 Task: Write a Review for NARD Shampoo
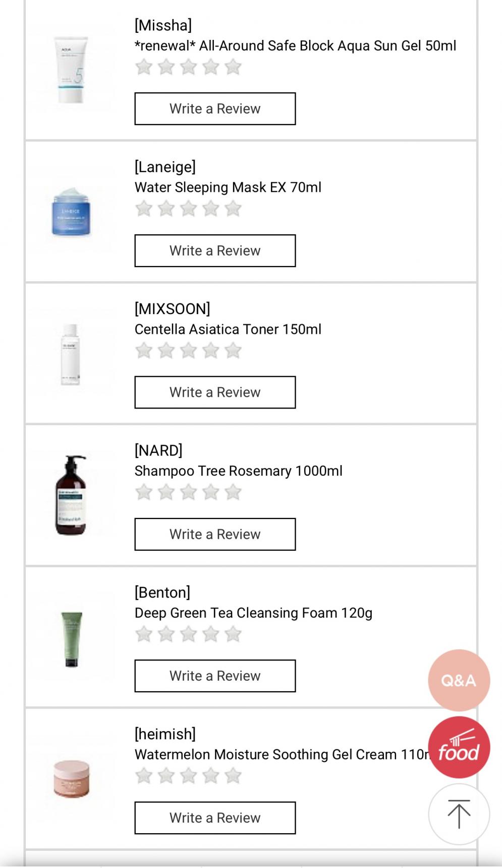pyautogui.click(x=215, y=534)
